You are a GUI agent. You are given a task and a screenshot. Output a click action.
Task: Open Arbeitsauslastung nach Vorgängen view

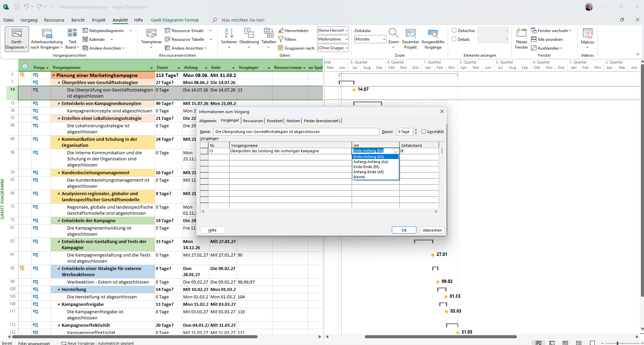[x=47, y=39]
